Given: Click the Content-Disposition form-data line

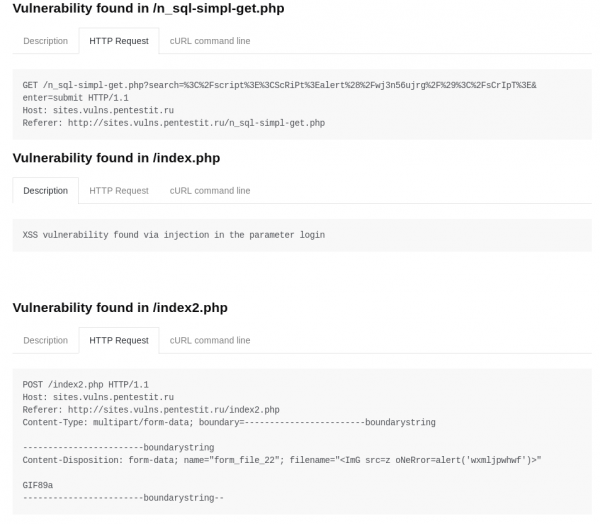Looking at the screenshot, I should (281, 460).
